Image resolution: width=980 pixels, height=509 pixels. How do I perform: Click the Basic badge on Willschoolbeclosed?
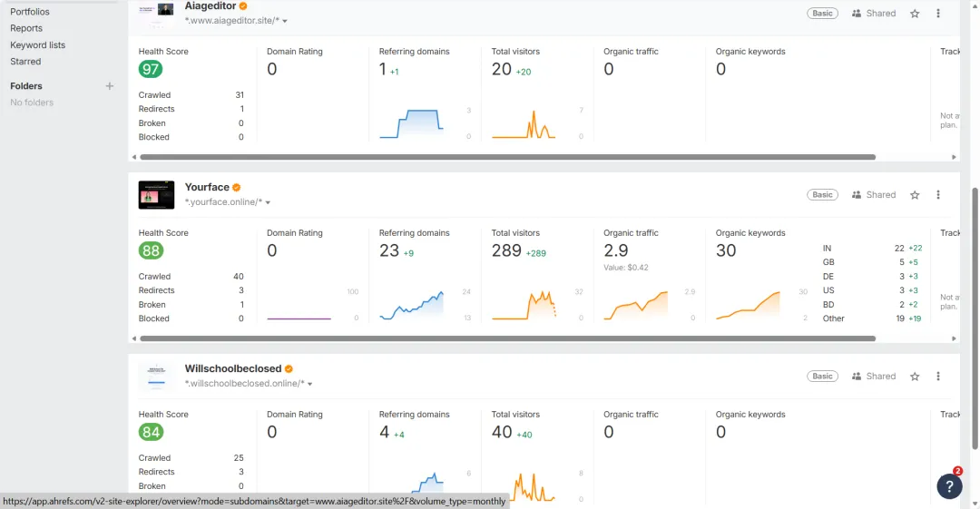(x=822, y=377)
